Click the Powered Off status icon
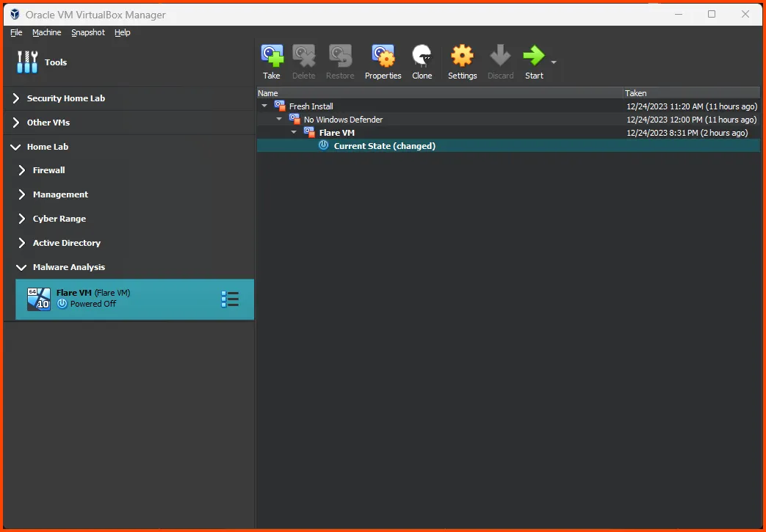Screen dimensions: 766x532 pos(62,304)
